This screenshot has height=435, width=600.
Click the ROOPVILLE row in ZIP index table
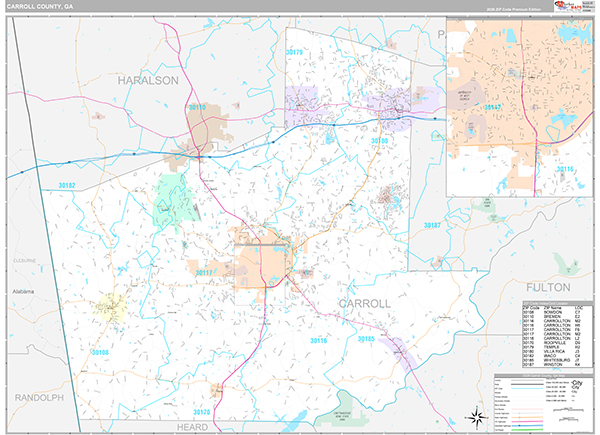pyautogui.click(x=552, y=343)
